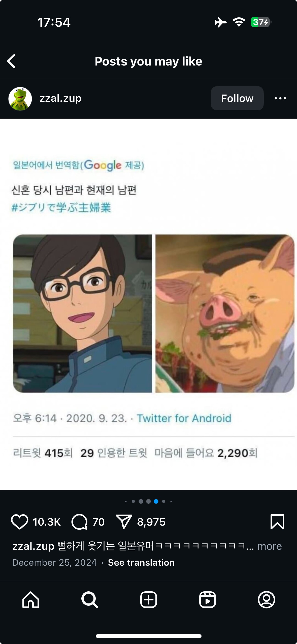Open comments via speech bubble icon

pyautogui.click(x=79, y=522)
